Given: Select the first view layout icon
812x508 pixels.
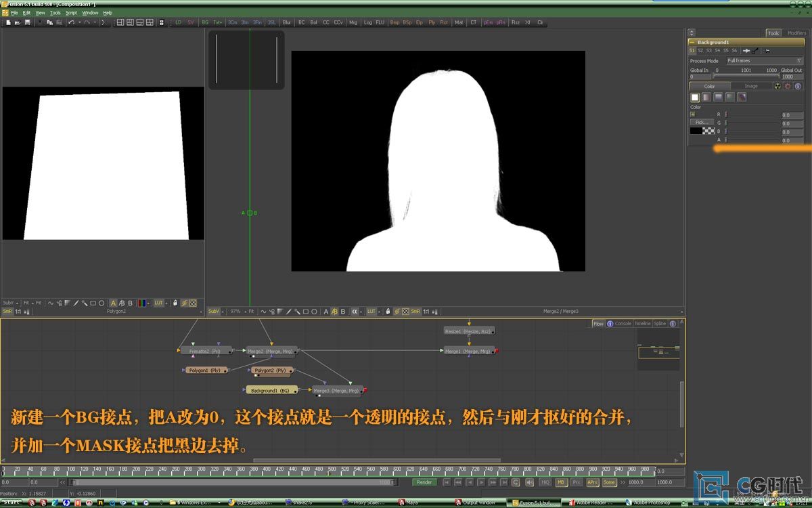Looking at the screenshot, I should 120,22.
